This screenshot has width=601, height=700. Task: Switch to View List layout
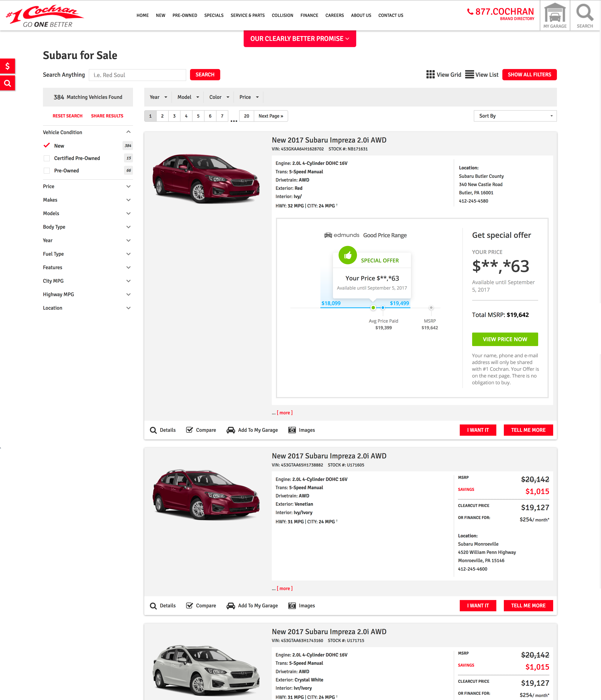481,75
